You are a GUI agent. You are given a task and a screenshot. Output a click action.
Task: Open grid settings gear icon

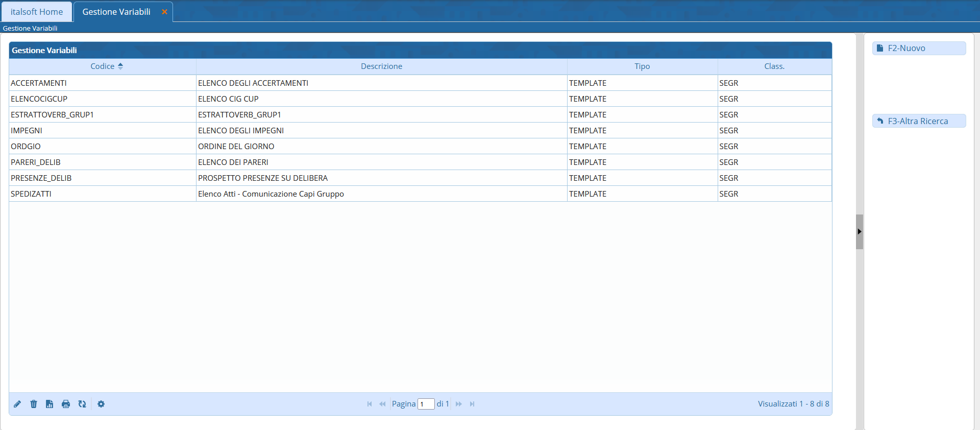101,404
